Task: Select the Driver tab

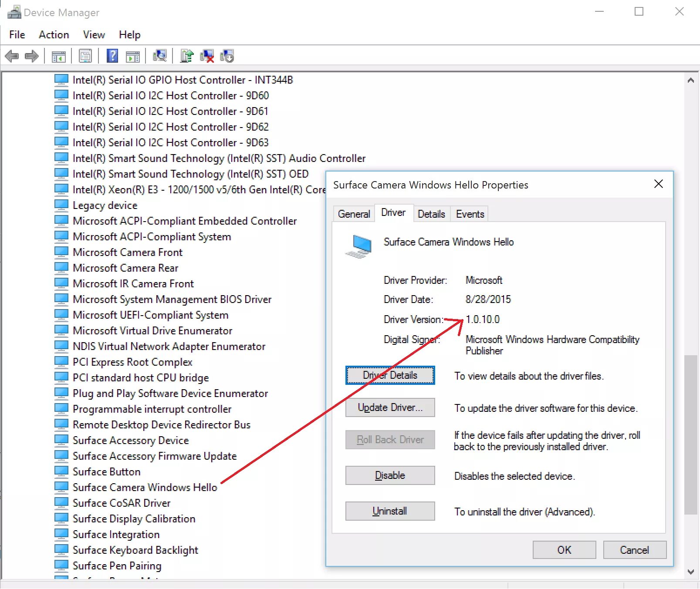Action: point(393,212)
